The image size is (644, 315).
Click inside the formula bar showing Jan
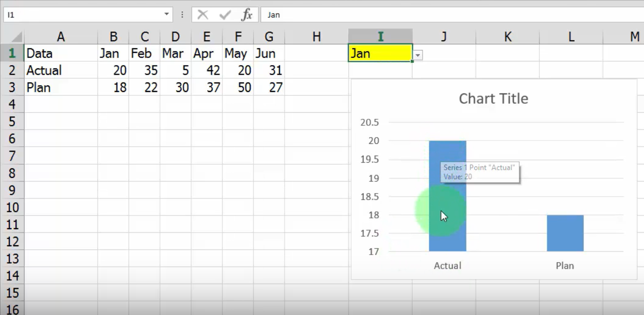point(425,15)
